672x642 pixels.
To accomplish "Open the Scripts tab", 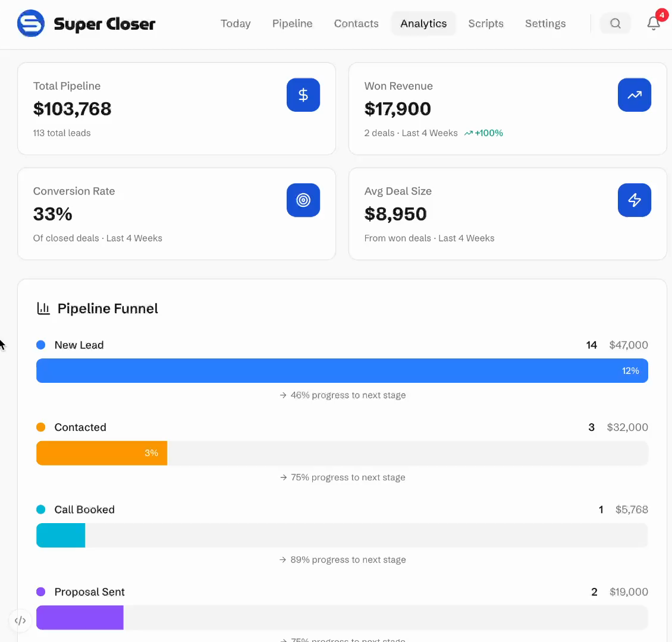I will click(486, 24).
